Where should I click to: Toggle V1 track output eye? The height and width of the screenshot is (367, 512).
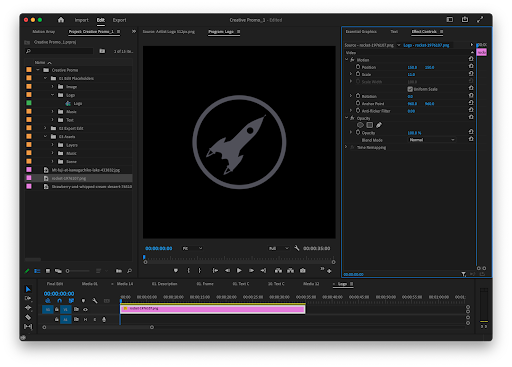[86, 310]
